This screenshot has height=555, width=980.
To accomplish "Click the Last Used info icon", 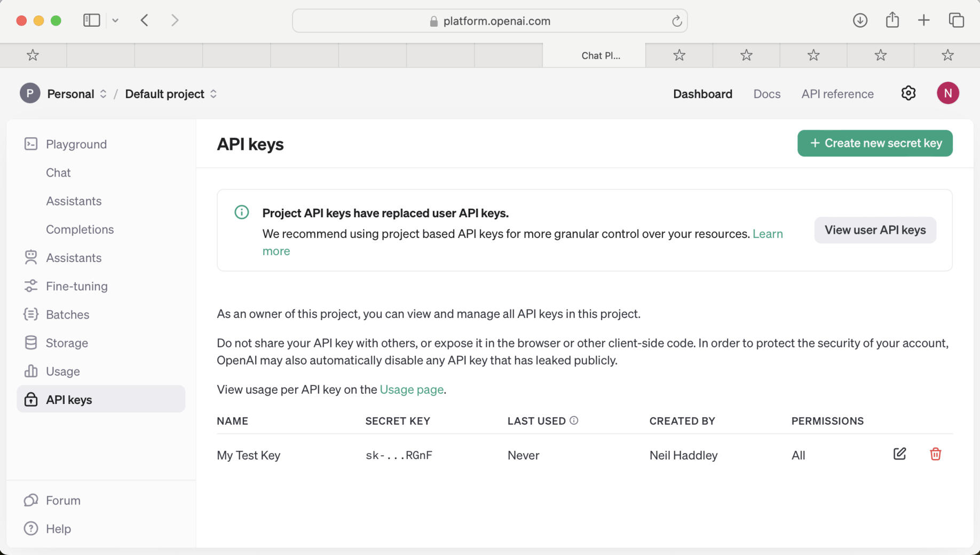I will [574, 421].
